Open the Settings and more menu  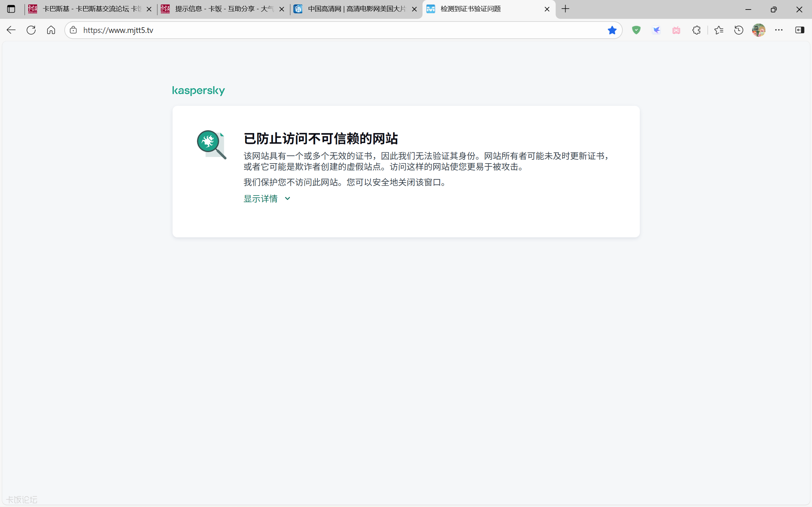[x=779, y=30]
